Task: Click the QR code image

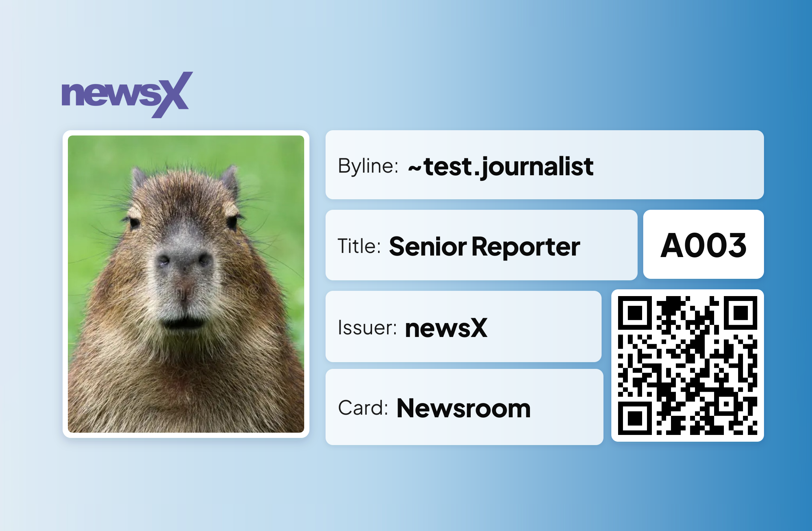Action: (687, 365)
